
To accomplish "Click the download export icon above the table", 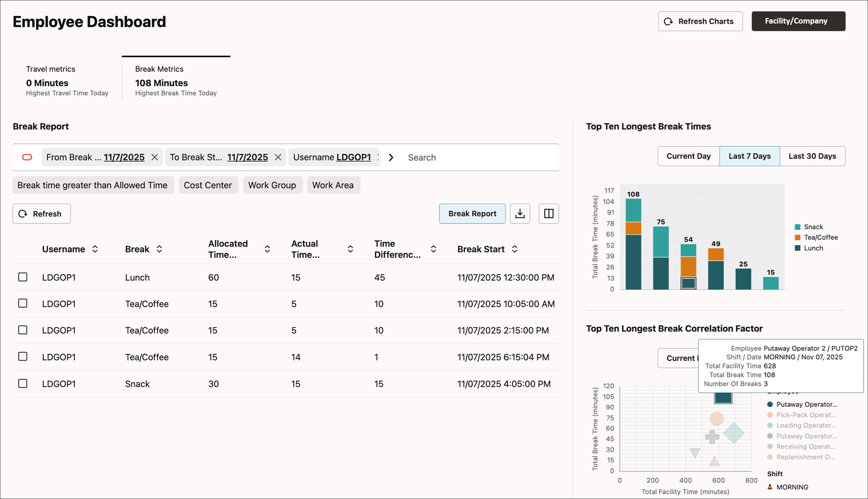I will coord(520,213).
